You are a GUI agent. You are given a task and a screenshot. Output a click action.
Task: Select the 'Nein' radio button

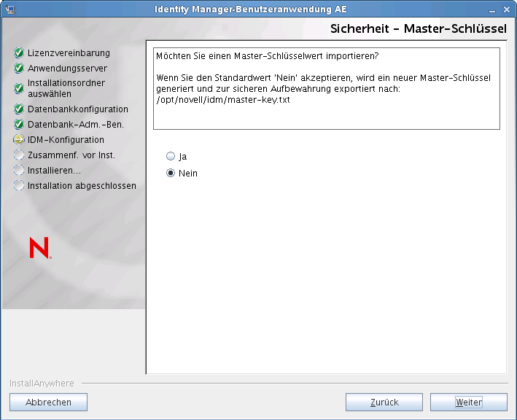[171, 173]
